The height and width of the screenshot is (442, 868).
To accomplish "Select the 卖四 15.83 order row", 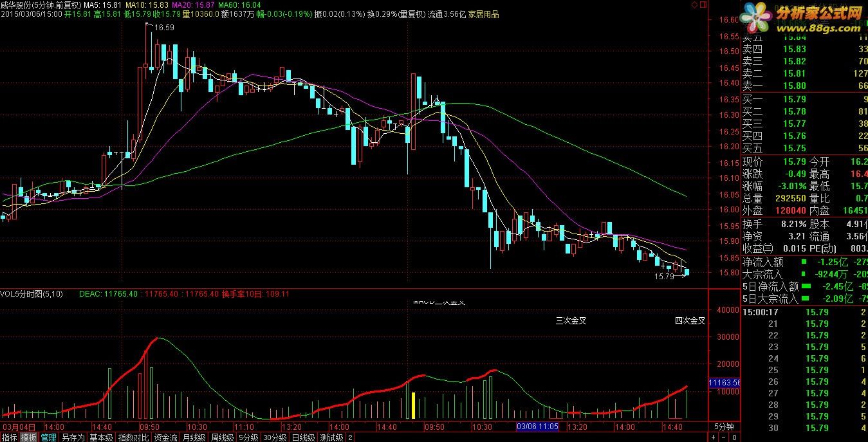I will 806,49.
